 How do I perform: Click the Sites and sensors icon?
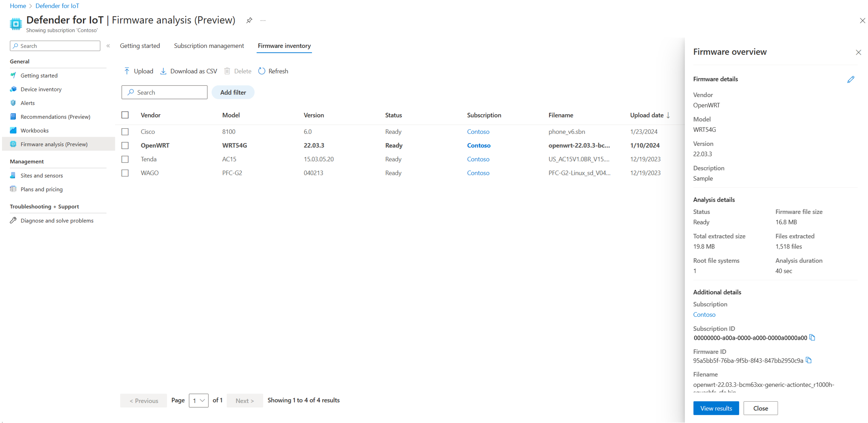(13, 175)
